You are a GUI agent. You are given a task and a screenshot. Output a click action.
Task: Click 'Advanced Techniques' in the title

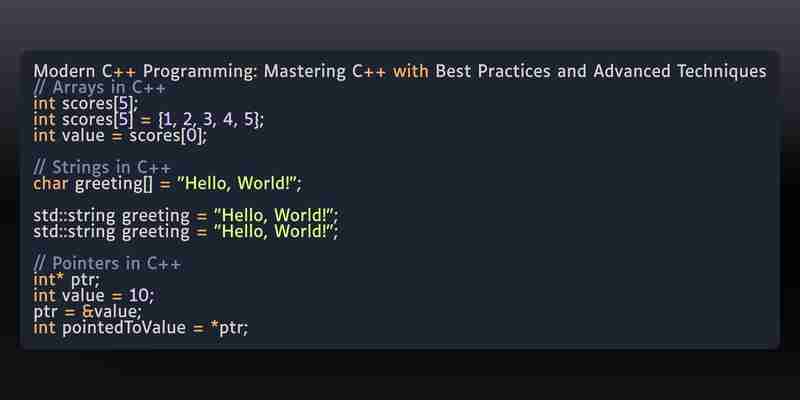pos(680,71)
